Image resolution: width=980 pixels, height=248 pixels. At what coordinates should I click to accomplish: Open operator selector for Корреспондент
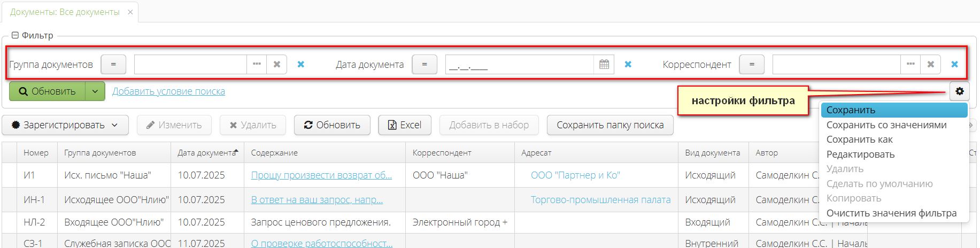(x=752, y=65)
